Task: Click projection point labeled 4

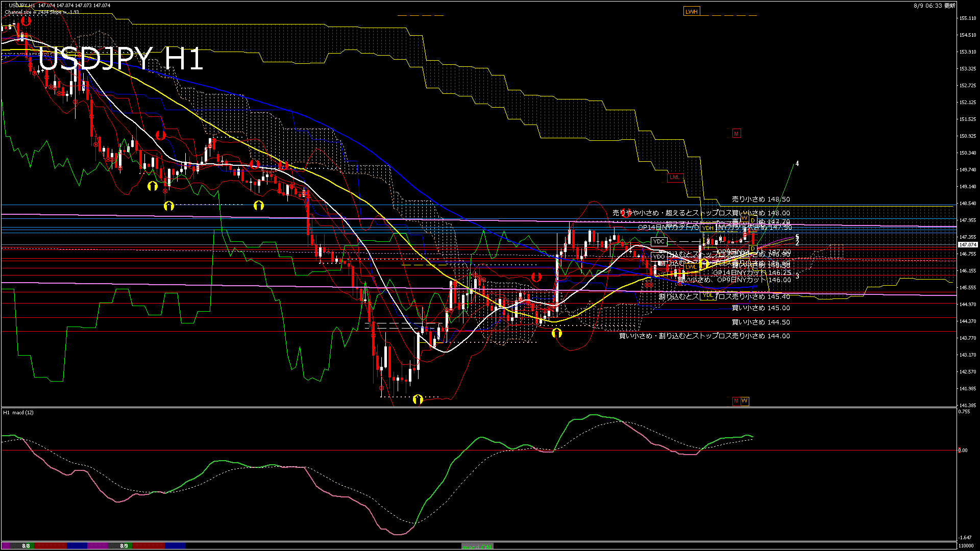Action: [x=797, y=164]
